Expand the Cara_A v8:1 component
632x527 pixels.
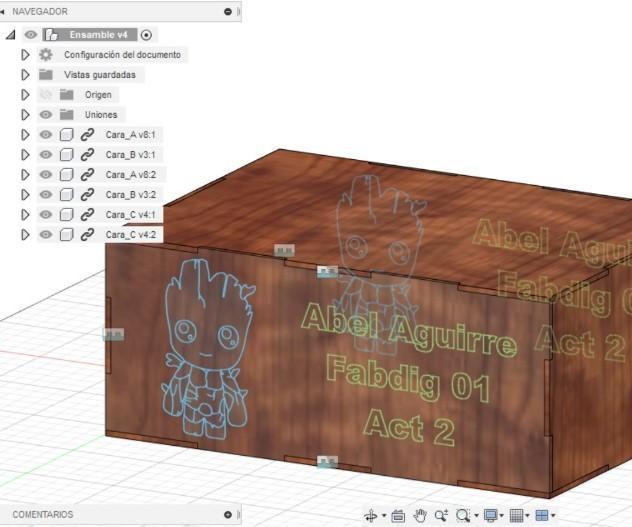click(25, 135)
